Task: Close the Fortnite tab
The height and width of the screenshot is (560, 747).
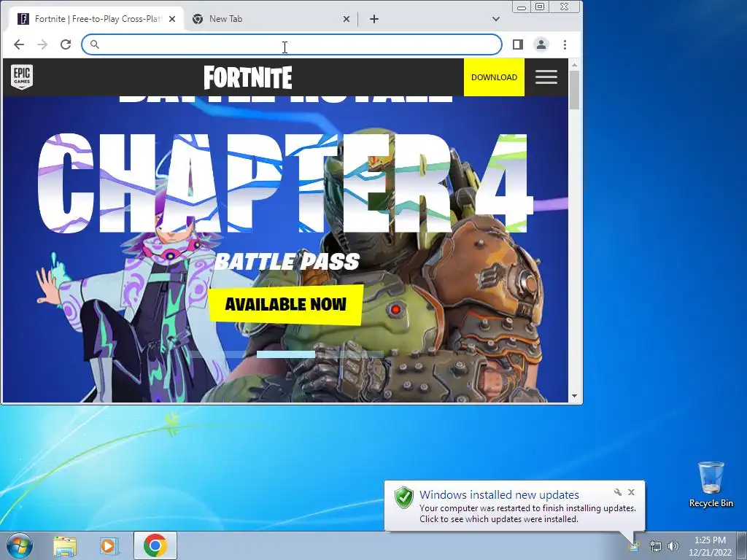Action: pyautogui.click(x=172, y=19)
